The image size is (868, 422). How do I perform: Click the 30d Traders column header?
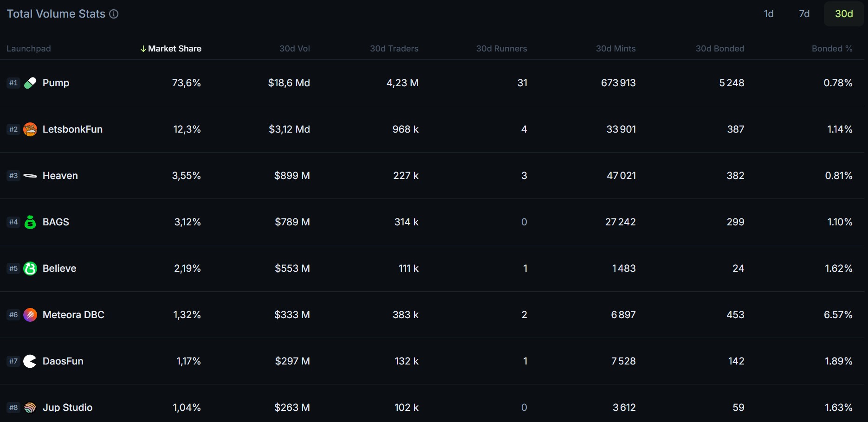point(394,48)
